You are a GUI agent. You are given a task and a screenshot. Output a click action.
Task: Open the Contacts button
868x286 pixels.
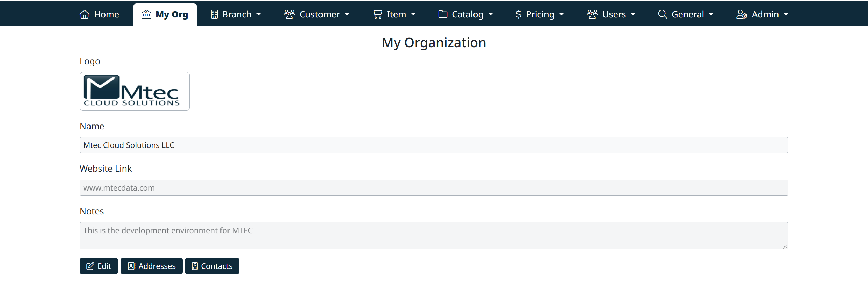[x=212, y=266]
